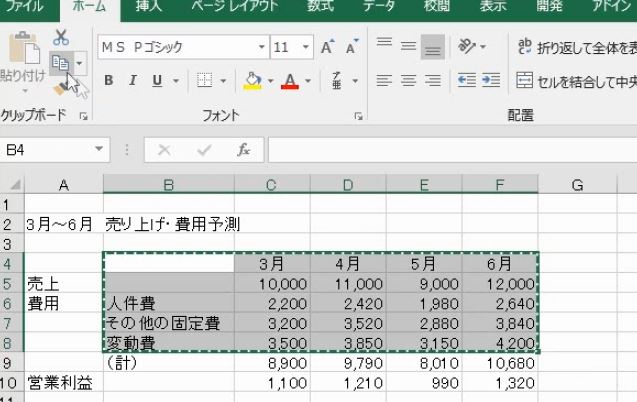Apply the yellow fill color bucket

click(x=253, y=80)
